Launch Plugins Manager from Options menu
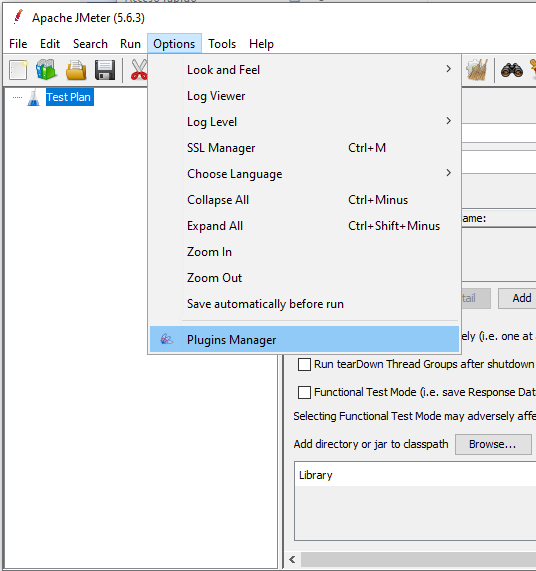The image size is (536, 571). tap(304, 339)
